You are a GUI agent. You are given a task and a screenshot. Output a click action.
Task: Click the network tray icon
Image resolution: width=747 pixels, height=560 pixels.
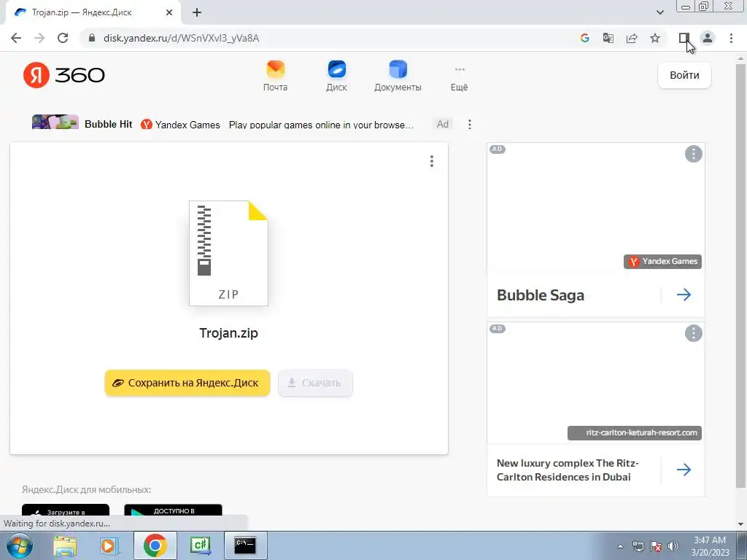[638, 546]
